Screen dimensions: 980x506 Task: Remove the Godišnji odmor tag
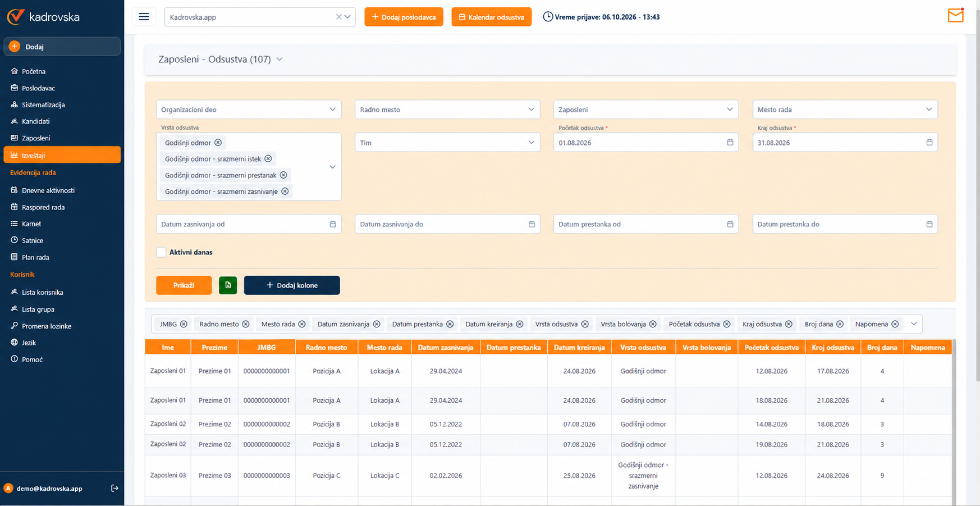coord(218,143)
